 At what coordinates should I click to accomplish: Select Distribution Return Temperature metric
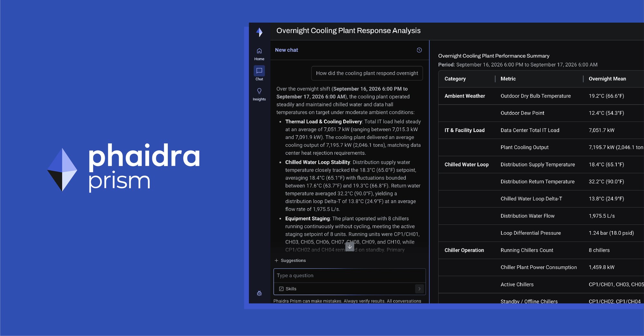coord(537,182)
